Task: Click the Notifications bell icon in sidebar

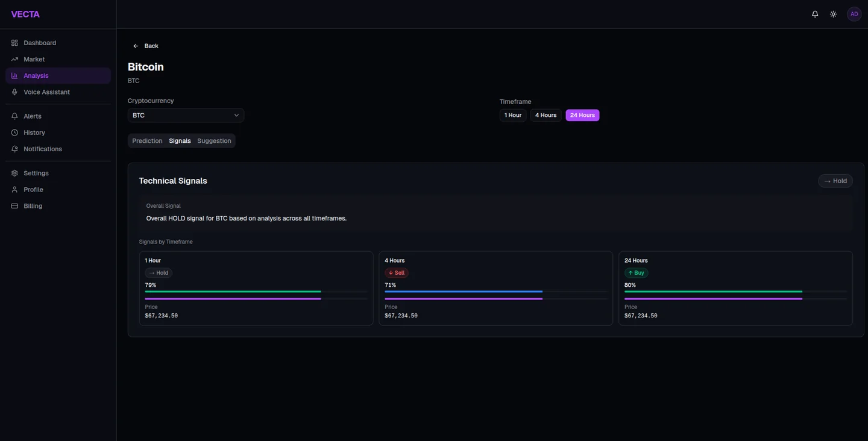Action: pyautogui.click(x=14, y=149)
